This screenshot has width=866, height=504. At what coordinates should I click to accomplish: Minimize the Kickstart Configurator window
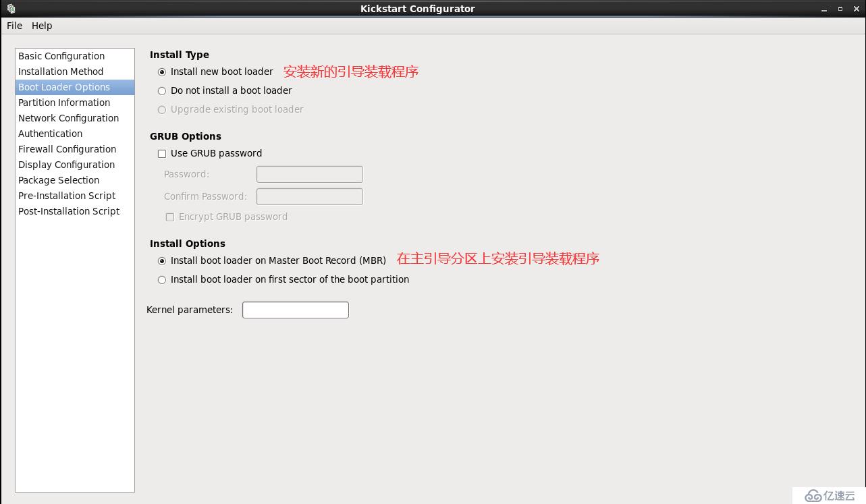(x=825, y=9)
